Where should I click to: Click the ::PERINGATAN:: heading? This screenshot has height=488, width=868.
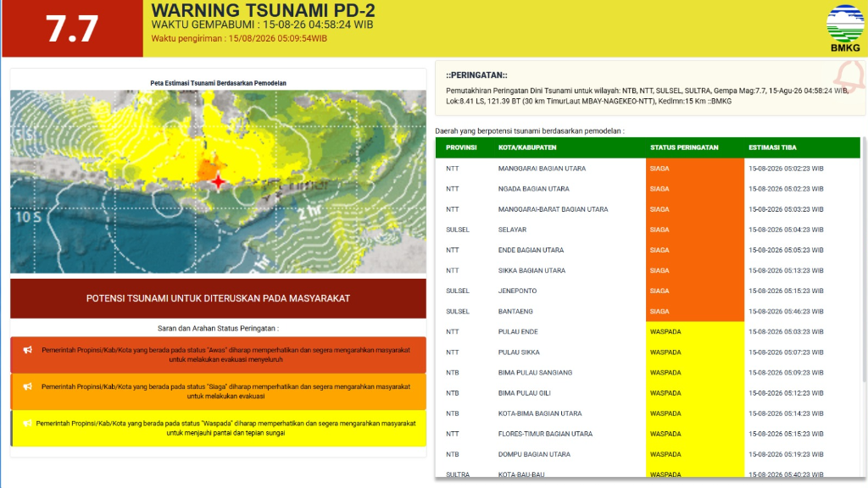coord(476,75)
